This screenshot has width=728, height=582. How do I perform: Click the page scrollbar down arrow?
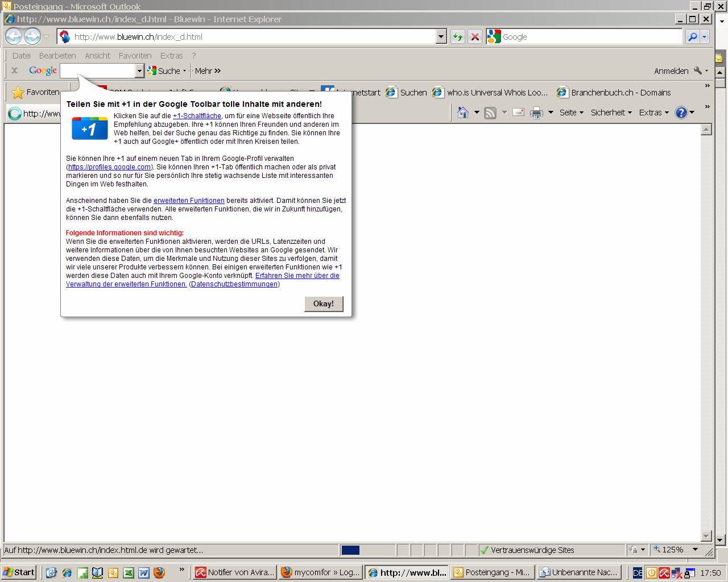[706, 536]
